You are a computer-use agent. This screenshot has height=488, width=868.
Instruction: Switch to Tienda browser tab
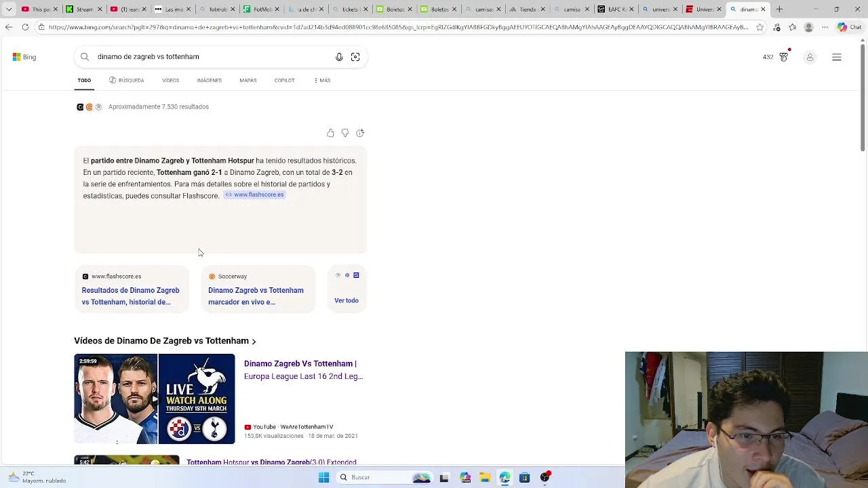click(x=525, y=9)
